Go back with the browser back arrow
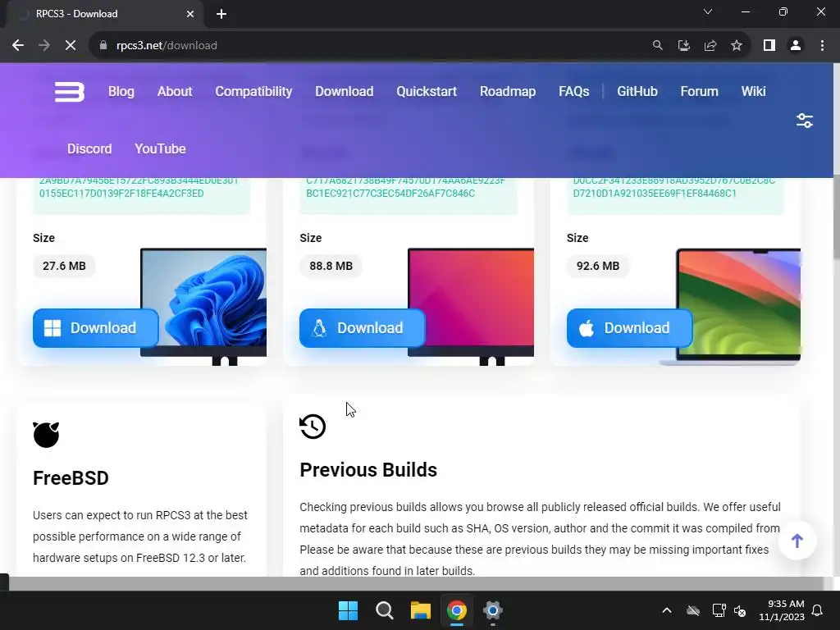 (18, 46)
